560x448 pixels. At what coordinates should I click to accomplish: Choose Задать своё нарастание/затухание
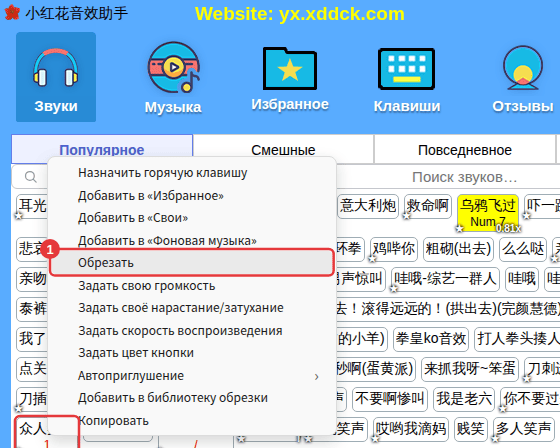point(192,308)
